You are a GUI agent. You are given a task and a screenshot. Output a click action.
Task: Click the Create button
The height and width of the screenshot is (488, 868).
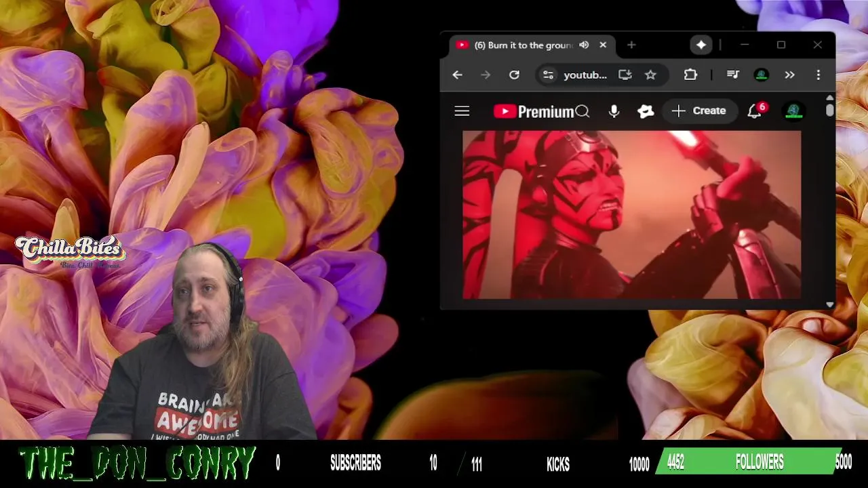click(699, 111)
